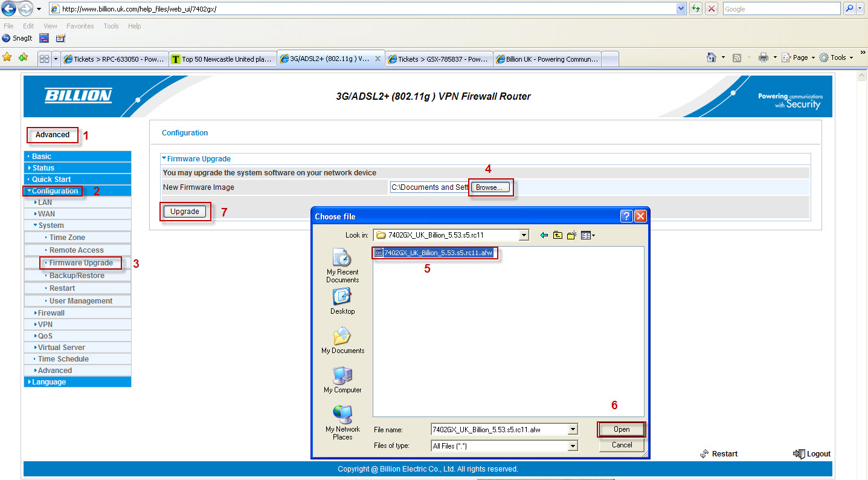Screen dimensions: 868x480
Task: Click the Logout icon link at page bottom
Action: coord(812,453)
